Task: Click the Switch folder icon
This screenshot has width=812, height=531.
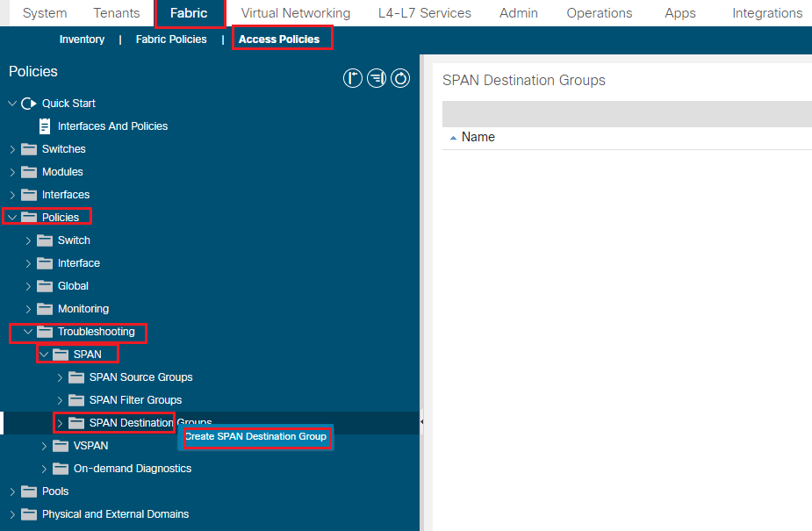Action: click(x=45, y=240)
